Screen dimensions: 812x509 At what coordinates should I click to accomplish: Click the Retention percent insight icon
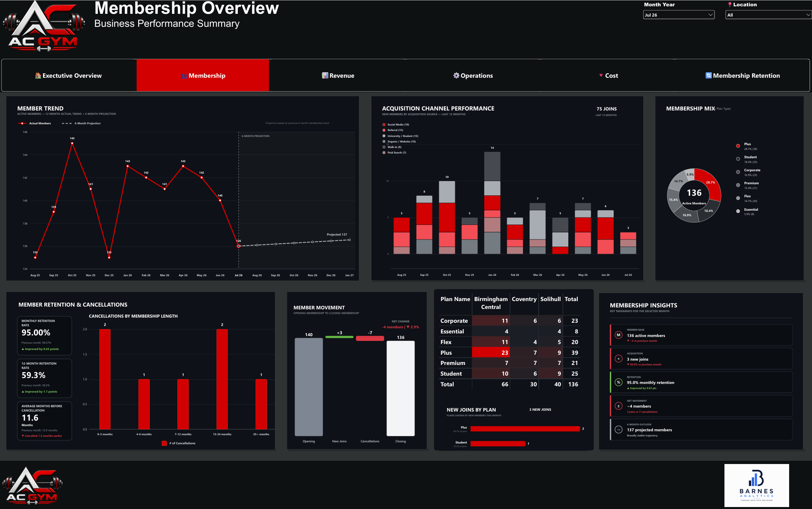[x=618, y=382]
